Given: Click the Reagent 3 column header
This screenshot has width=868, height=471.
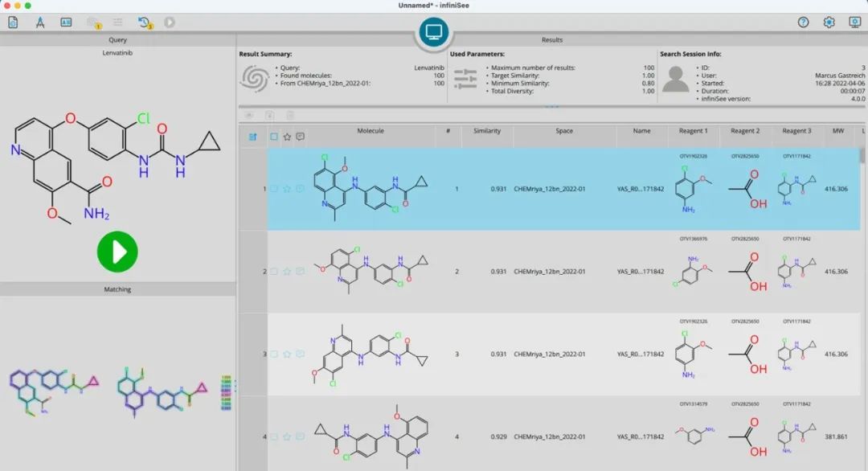Looking at the screenshot, I should (x=796, y=131).
